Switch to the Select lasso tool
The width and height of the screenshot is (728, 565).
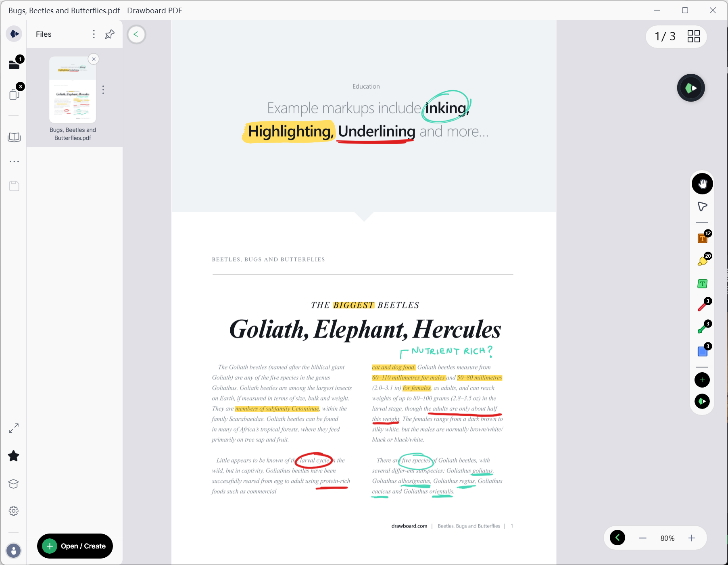(x=702, y=206)
